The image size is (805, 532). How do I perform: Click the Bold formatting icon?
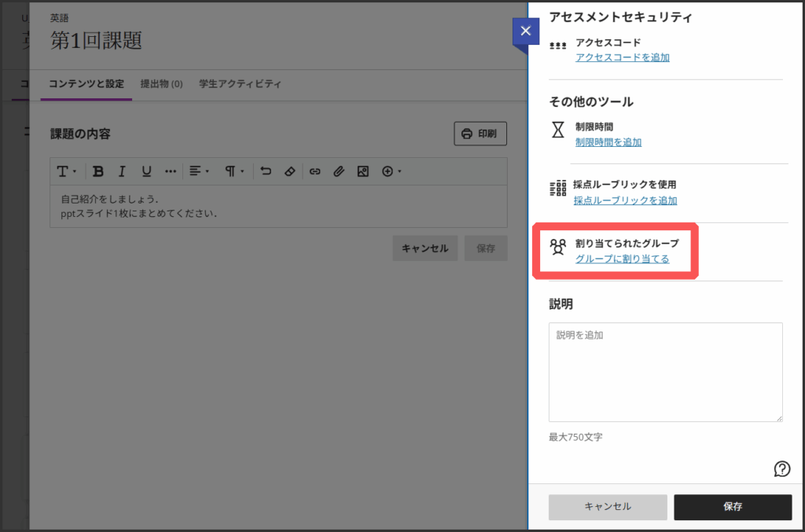(x=98, y=171)
